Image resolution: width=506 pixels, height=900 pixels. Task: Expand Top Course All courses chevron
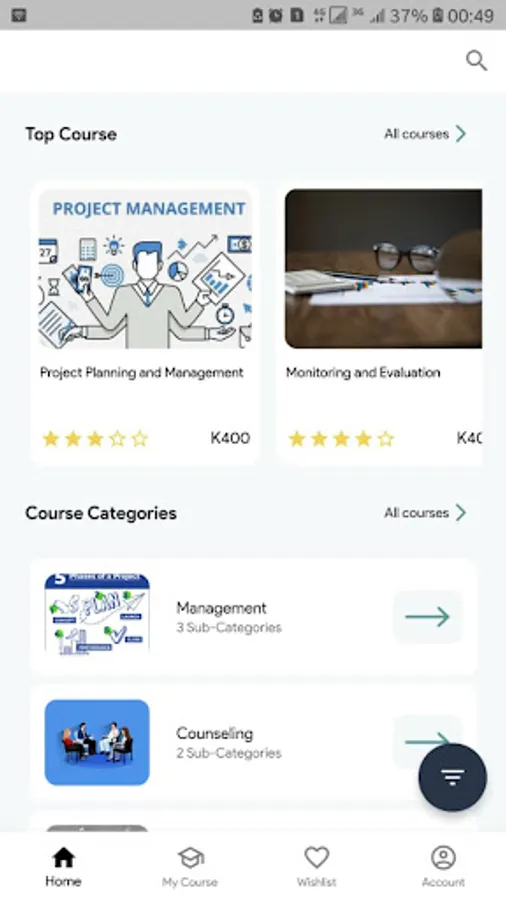[461, 134]
